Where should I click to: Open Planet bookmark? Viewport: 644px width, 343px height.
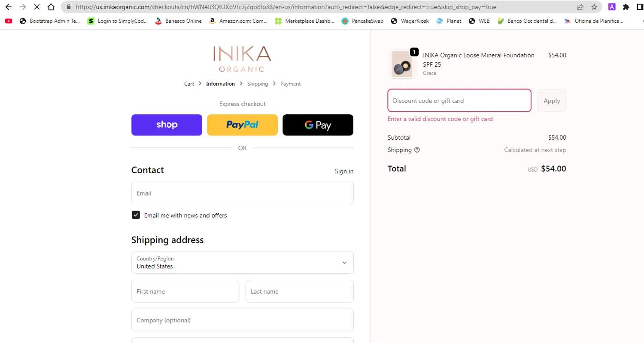[448, 21]
